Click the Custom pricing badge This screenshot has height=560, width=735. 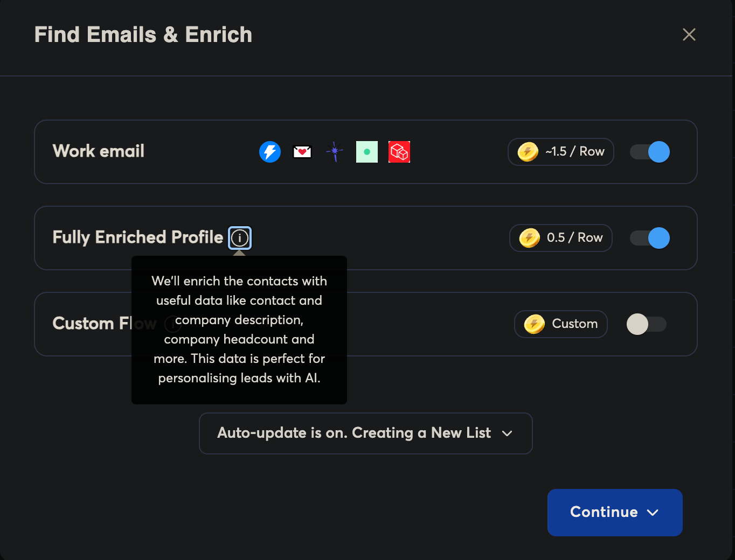click(x=560, y=324)
